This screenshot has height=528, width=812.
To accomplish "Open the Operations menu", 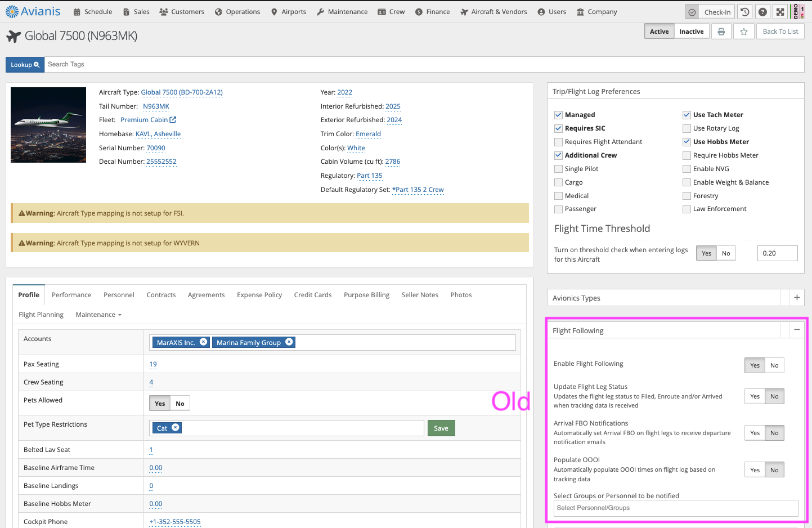I will click(237, 12).
